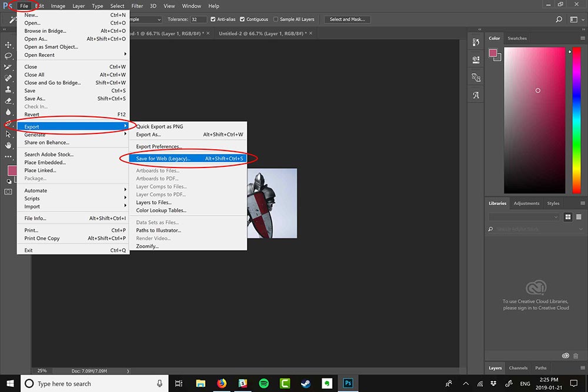Select the Eraser tool
588x392 pixels.
pyautogui.click(x=8, y=100)
